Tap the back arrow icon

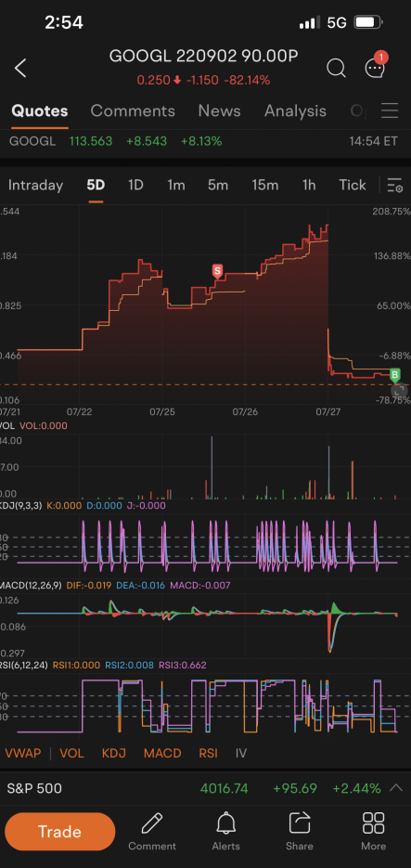coord(20,68)
